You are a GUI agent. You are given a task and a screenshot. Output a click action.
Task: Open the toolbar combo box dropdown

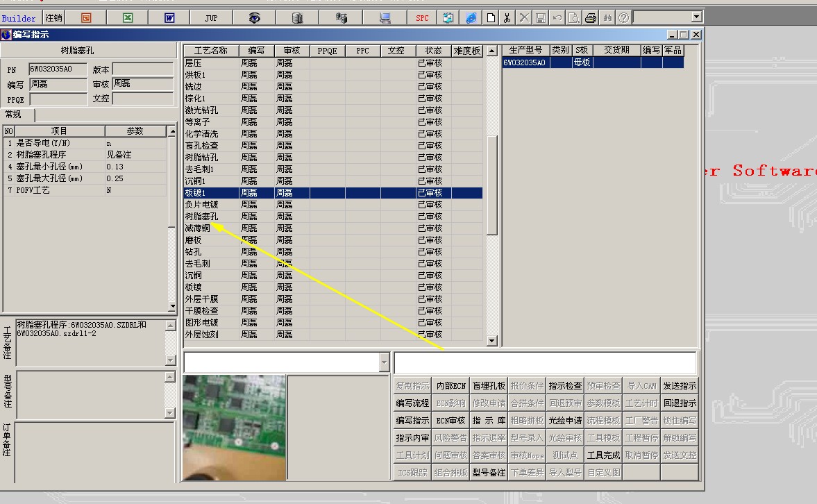pyautogui.click(x=697, y=17)
